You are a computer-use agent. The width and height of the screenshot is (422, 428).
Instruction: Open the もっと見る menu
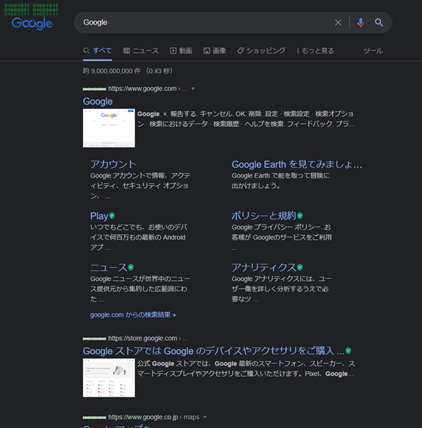pyautogui.click(x=315, y=51)
